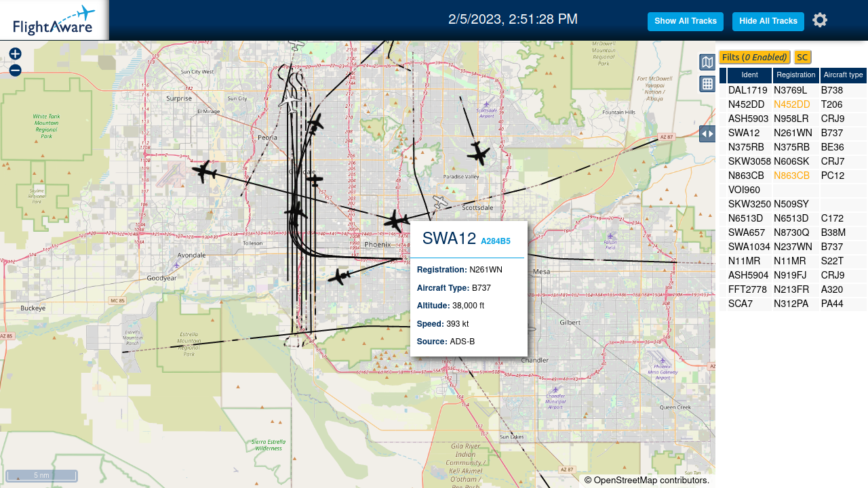Select the westernmost black aircraft on the map
Image resolution: width=868 pixels, height=488 pixels.
click(204, 171)
